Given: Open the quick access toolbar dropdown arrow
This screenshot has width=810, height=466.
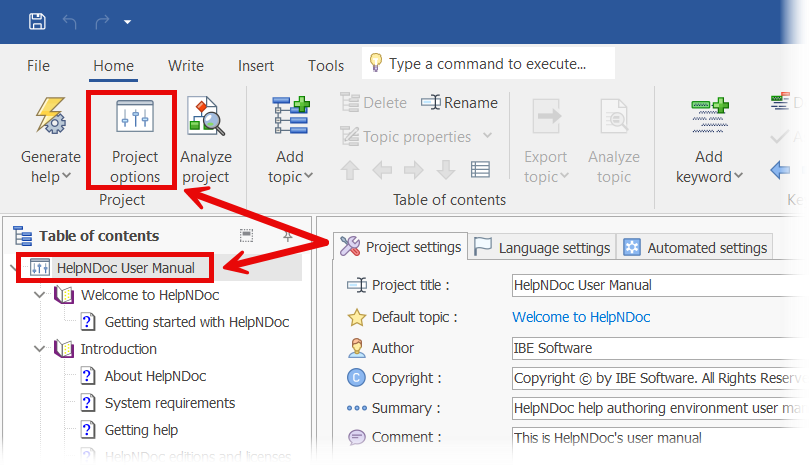Looking at the screenshot, I should [x=127, y=21].
